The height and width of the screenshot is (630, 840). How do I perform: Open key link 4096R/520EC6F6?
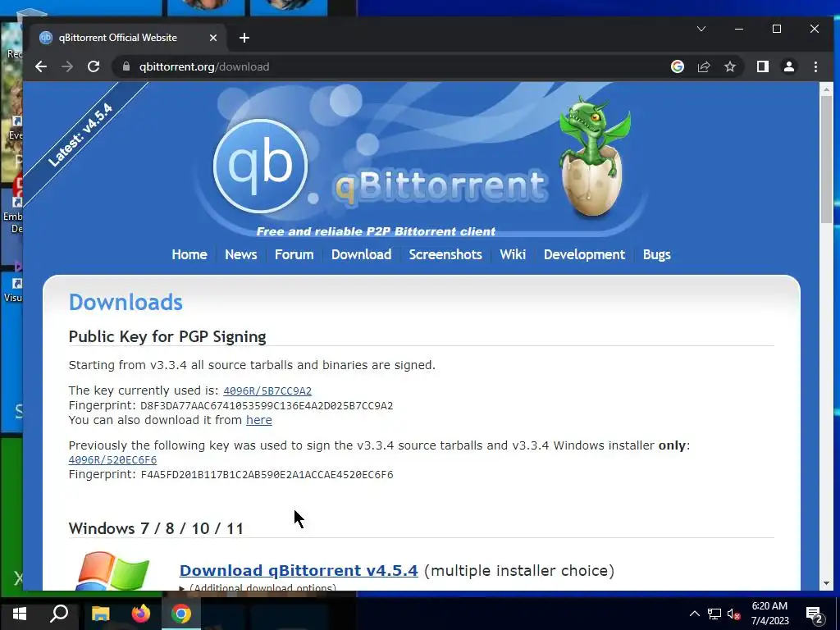coord(112,459)
